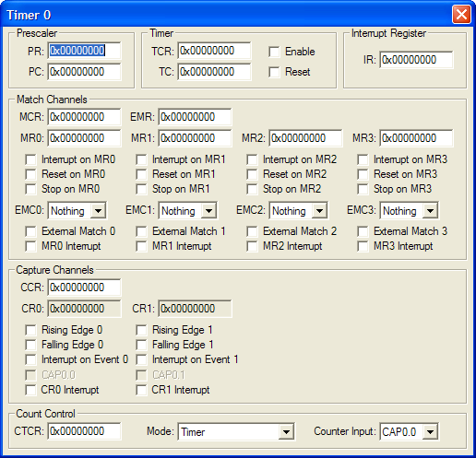The image size is (476, 458).
Task: Click the PR prescaler input field
Action: coord(85,51)
